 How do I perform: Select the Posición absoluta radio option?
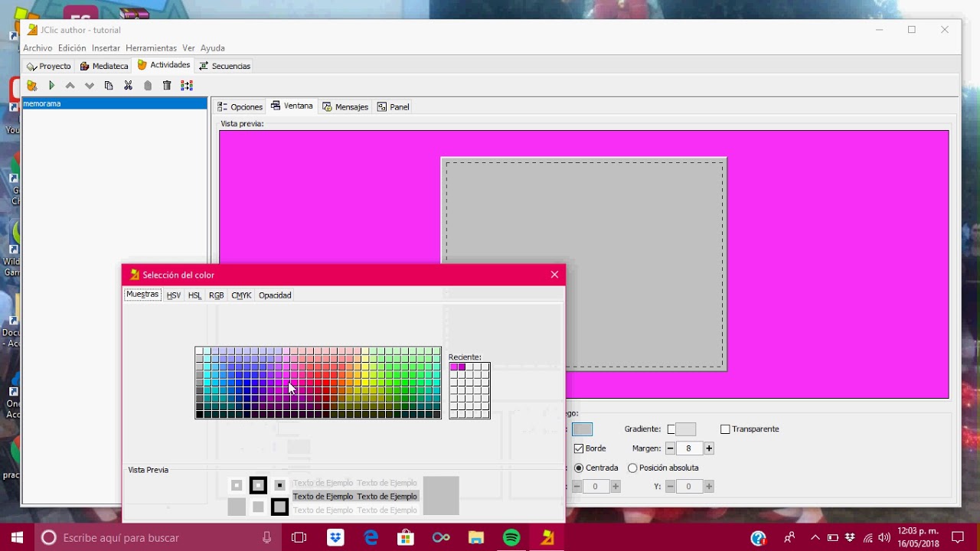pyautogui.click(x=632, y=468)
